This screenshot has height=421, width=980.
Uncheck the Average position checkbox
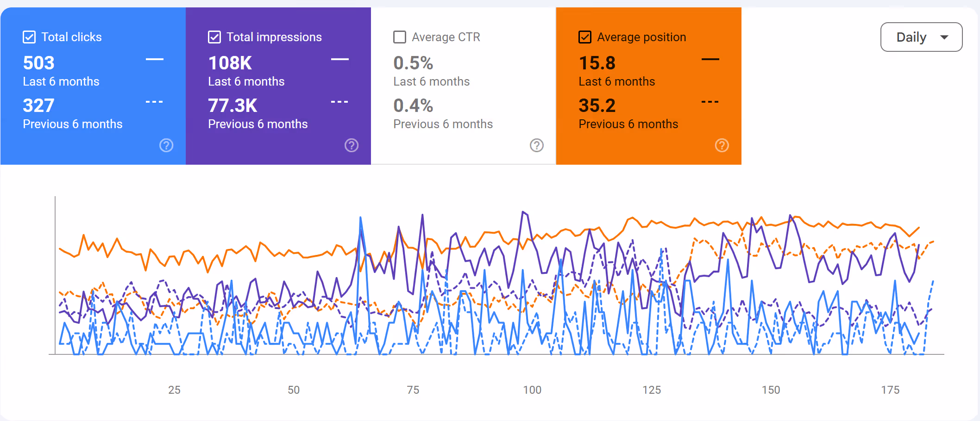(x=585, y=37)
